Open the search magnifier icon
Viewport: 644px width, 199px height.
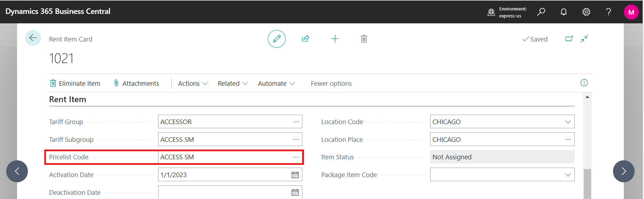541,12
